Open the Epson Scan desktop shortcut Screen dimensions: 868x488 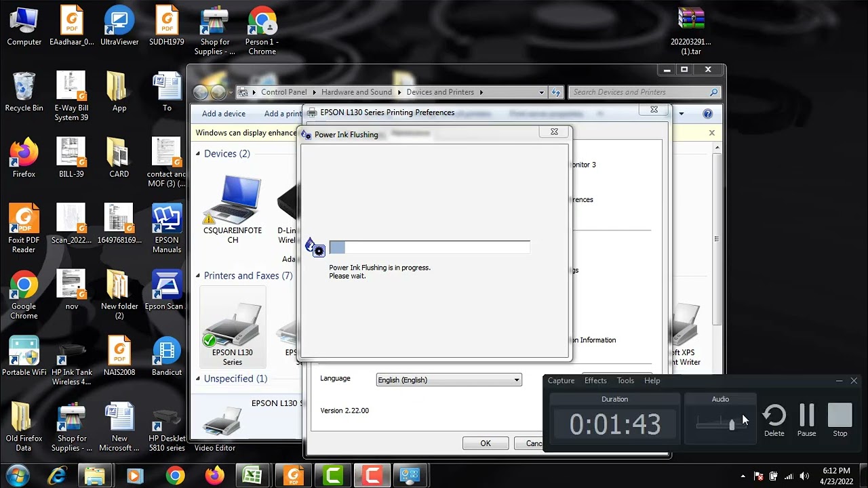coord(167,290)
